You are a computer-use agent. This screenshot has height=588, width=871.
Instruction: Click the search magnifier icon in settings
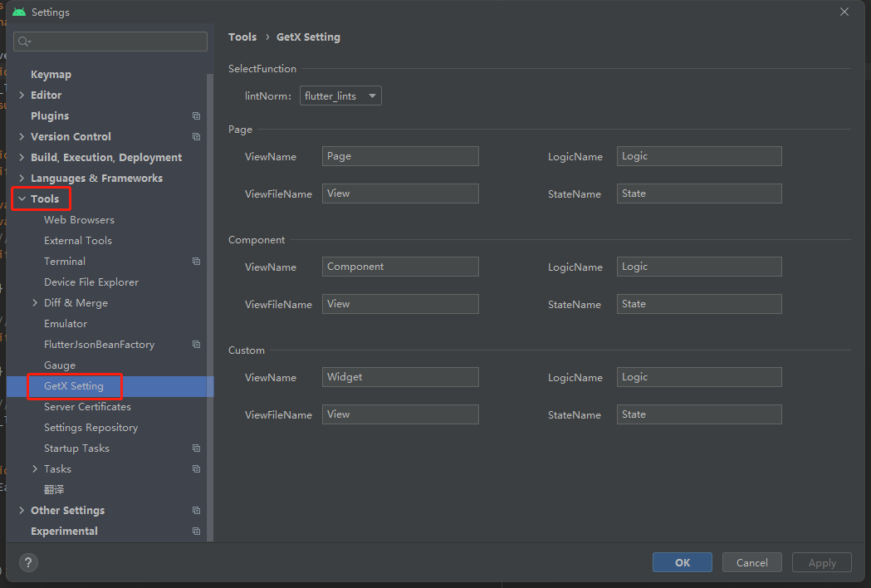[24, 42]
